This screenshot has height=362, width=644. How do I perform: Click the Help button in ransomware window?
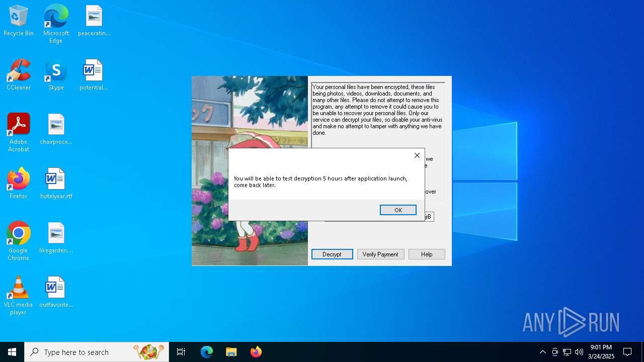coord(427,254)
